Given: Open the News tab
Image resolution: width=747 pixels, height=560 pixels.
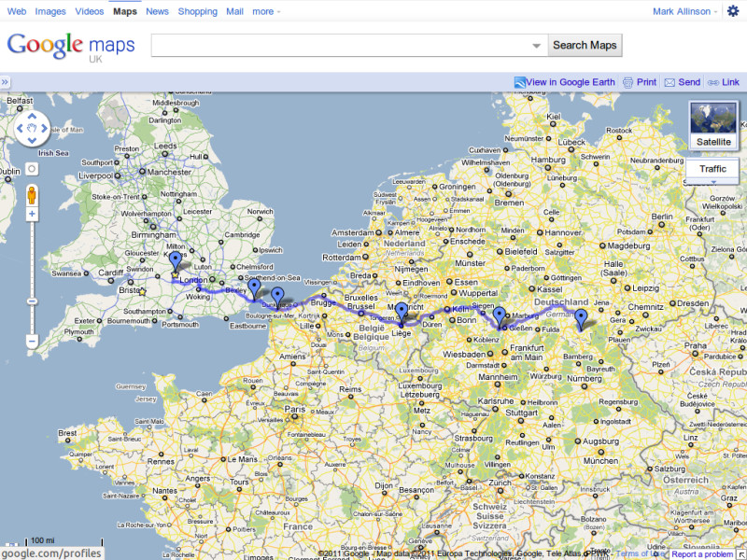Looking at the screenshot, I should pyautogui.click(x=157, y=11).
